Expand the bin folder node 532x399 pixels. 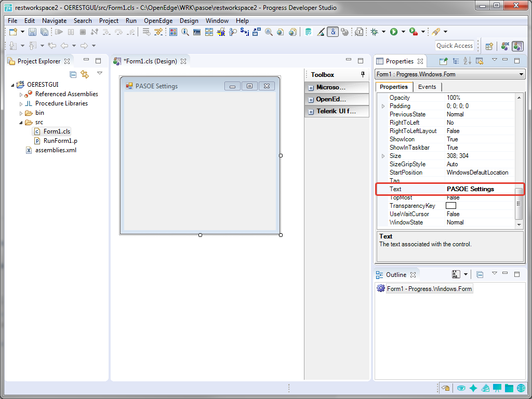[21, 113]
